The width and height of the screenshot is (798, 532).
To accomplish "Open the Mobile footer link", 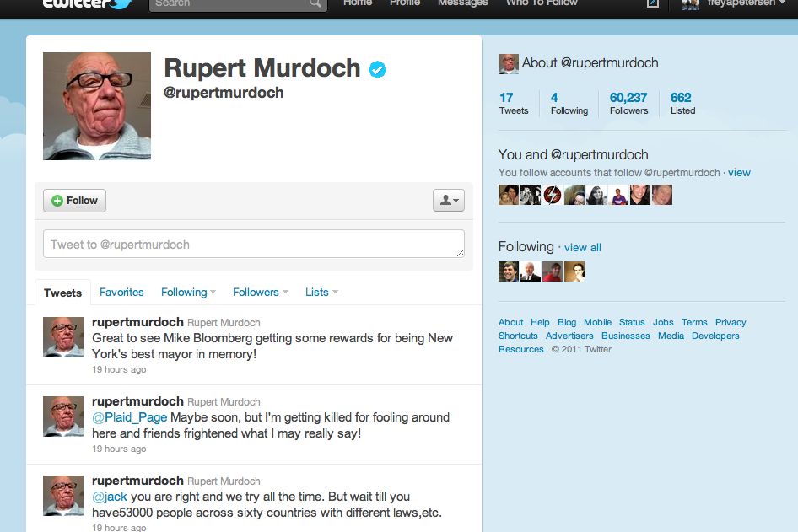I will click(x=597, y=322).
